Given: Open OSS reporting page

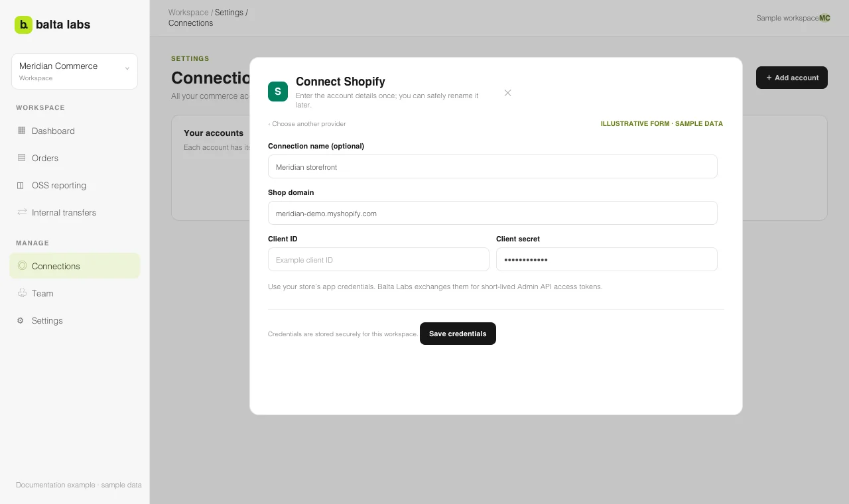Looking at the screenshot, I should coord(74,185).
